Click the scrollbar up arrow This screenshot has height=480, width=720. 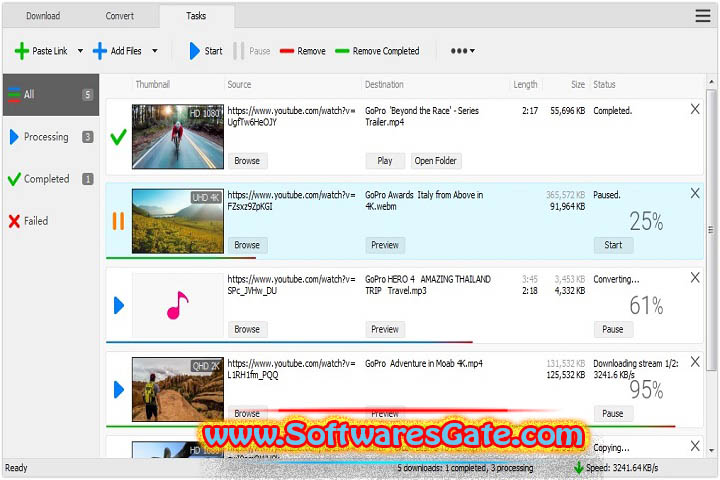[711, 82]
